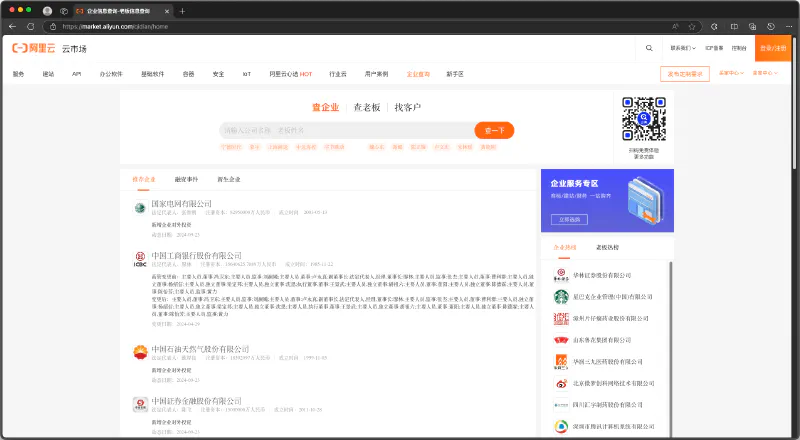Open the site info lock icon in the address bar

pyautogui.click(x=53, y=27)
